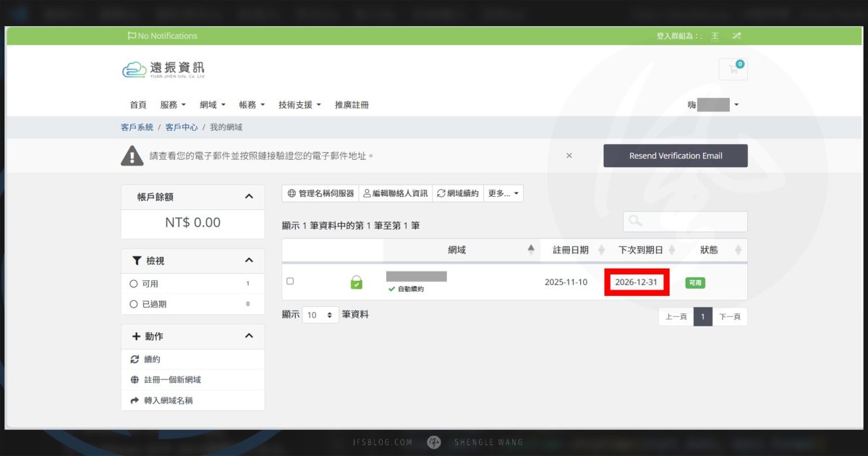868x456 pixels.
Task: Click the domain search input field
Action: tap(685, 221)
